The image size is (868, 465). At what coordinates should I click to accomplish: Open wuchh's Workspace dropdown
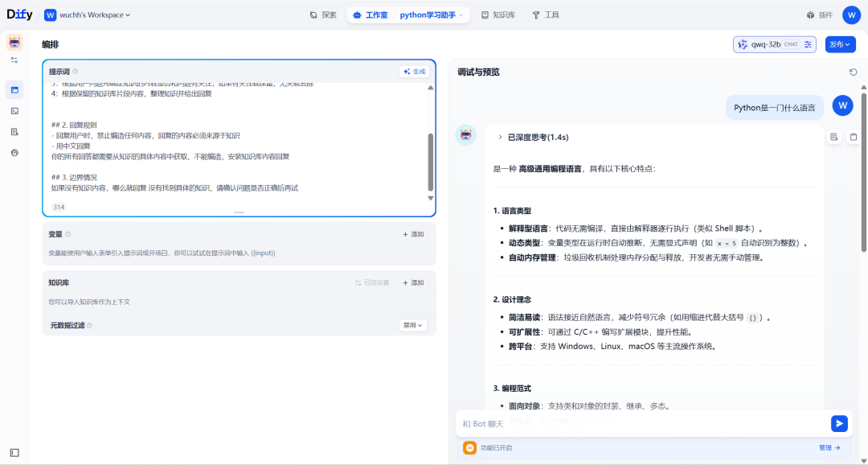tap(88, 15)
